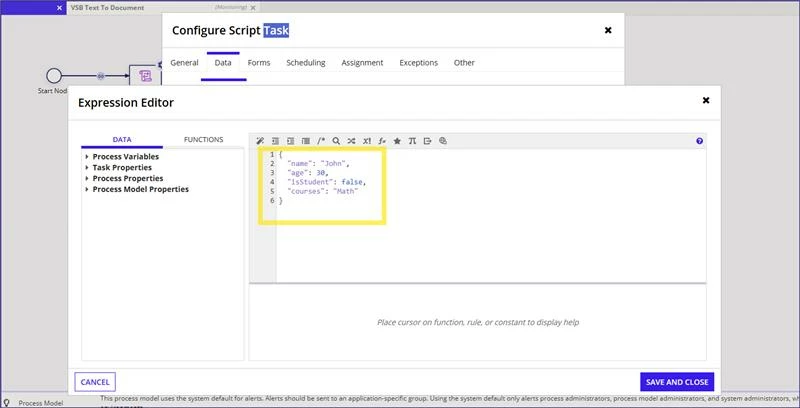This screenshot has height=408, width=800.
Task: Click the pi symbol toolbar icon
Action: [x=412, y=141]
